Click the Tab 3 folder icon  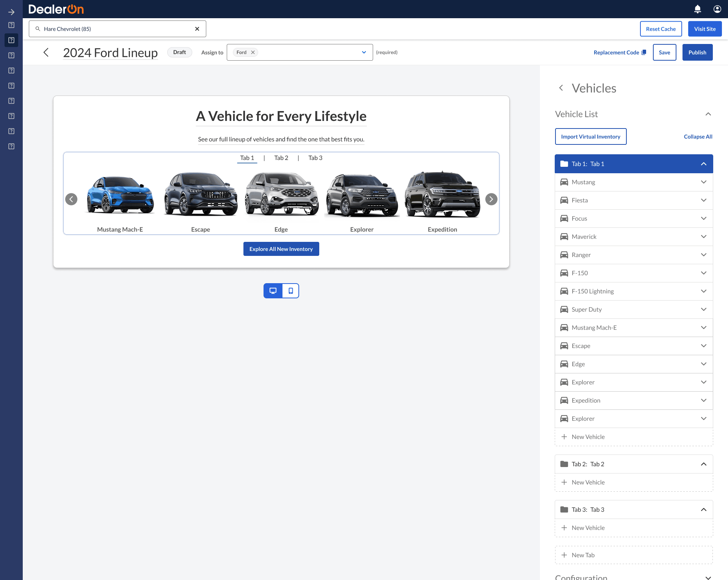pos(564,509)
